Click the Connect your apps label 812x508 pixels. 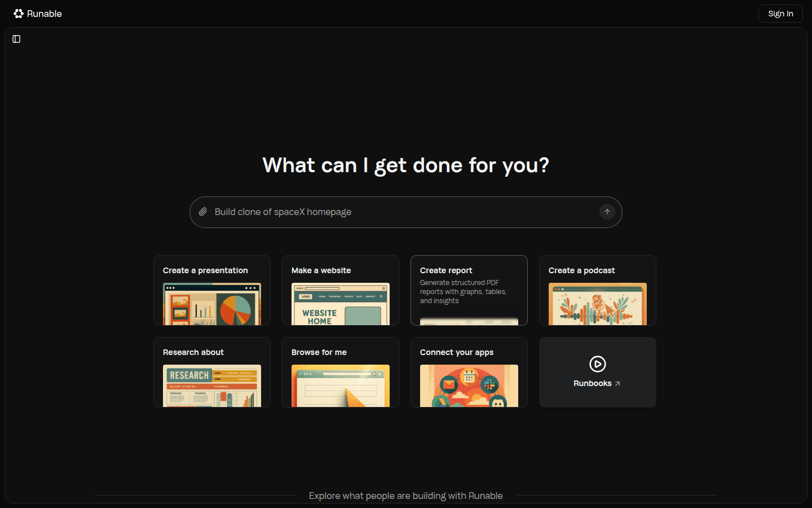click(x=457, y=352)
